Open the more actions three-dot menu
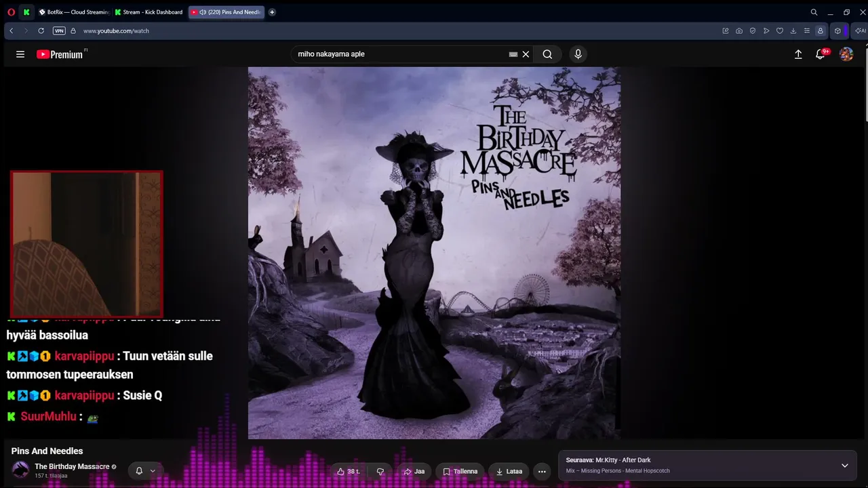 pos(542,471)
